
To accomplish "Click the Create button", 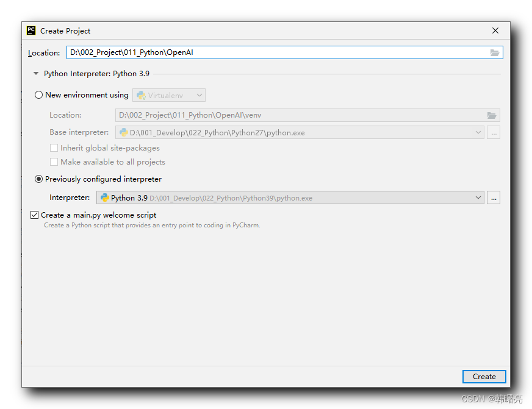I will pos(484,377).
